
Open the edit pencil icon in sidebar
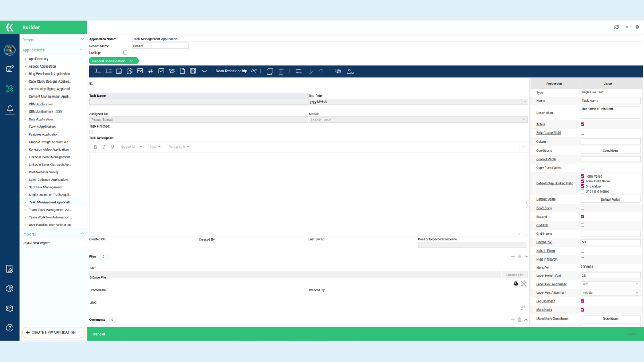coord(10,69)
